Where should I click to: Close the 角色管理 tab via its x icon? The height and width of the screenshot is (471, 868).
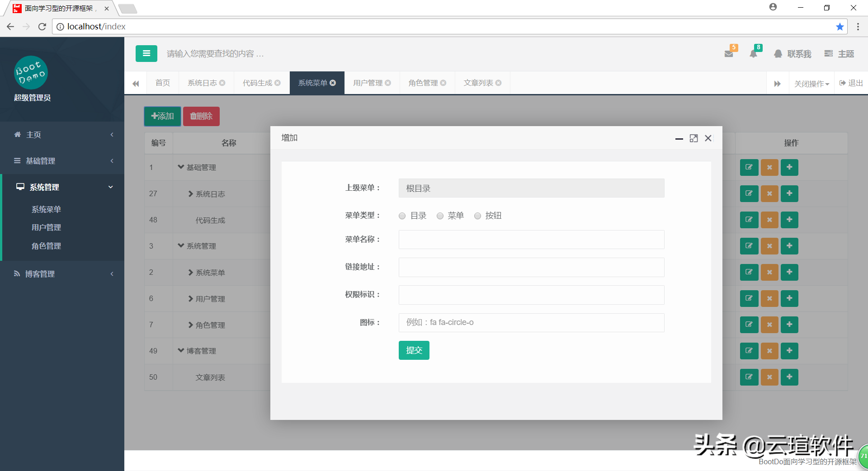[x=443, y=83]
